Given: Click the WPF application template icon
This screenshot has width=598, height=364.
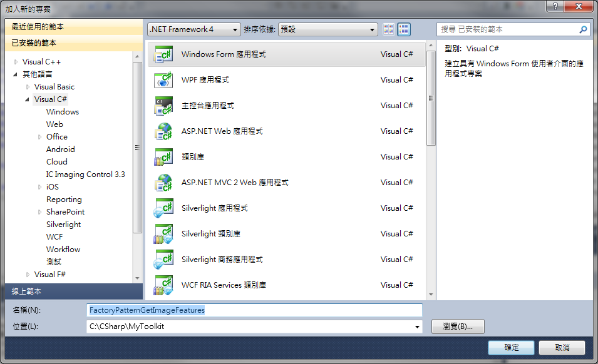Looking at the screenshot, I should click(x=163, y=80).
